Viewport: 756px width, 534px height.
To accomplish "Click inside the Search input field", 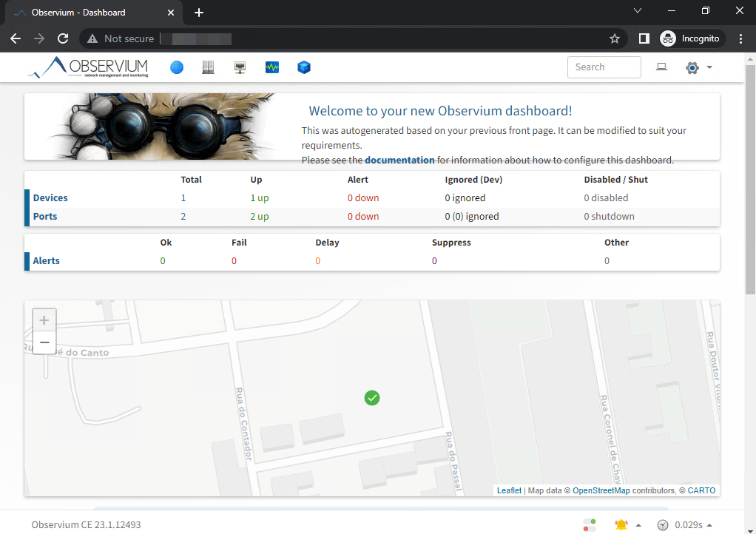I will 604,67.
